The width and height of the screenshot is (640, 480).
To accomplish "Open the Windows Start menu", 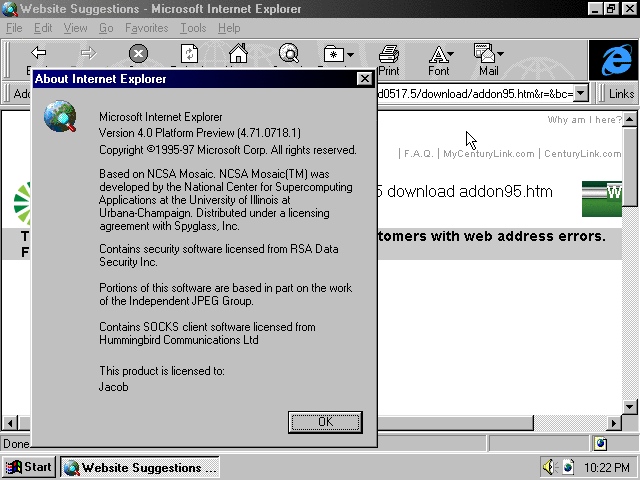I will point(29,467).
